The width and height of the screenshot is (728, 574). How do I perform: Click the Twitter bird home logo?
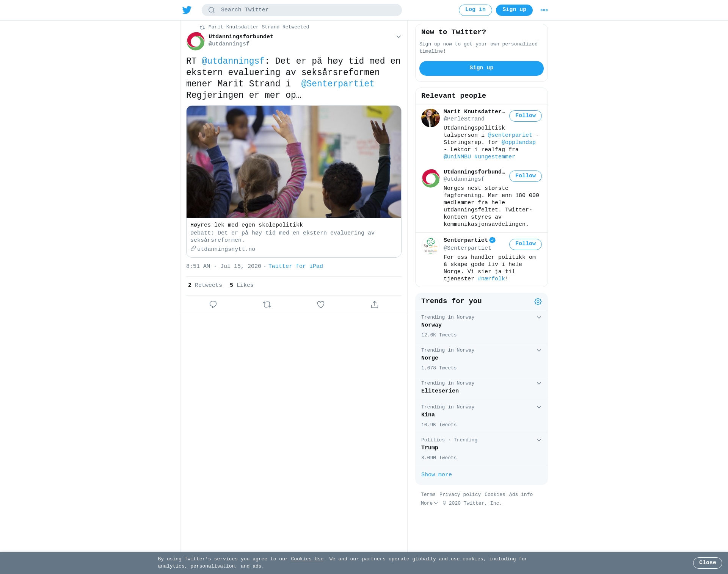[x=187, y=10]
